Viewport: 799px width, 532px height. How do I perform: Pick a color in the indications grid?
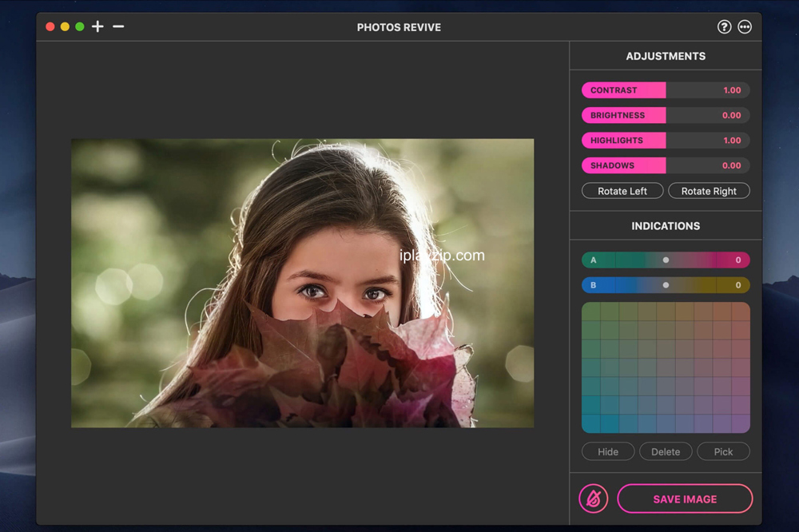pos(666,367)
